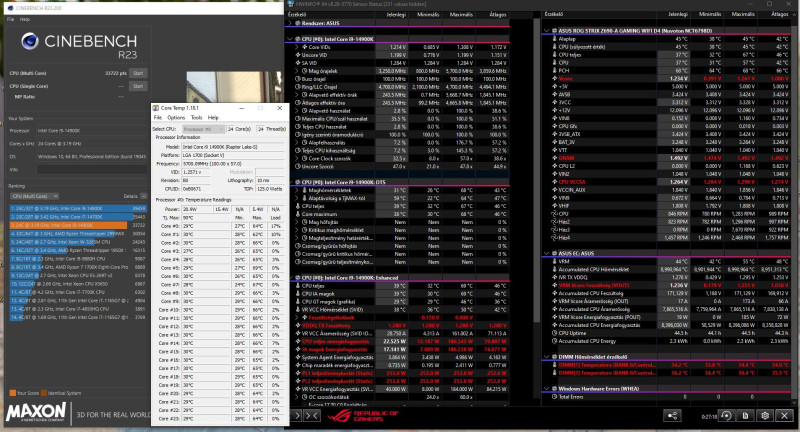The image size is (800, 432).
Task: Select ranking entry AMD Ryzen Threadripper 2990WX
Action: 78,234
